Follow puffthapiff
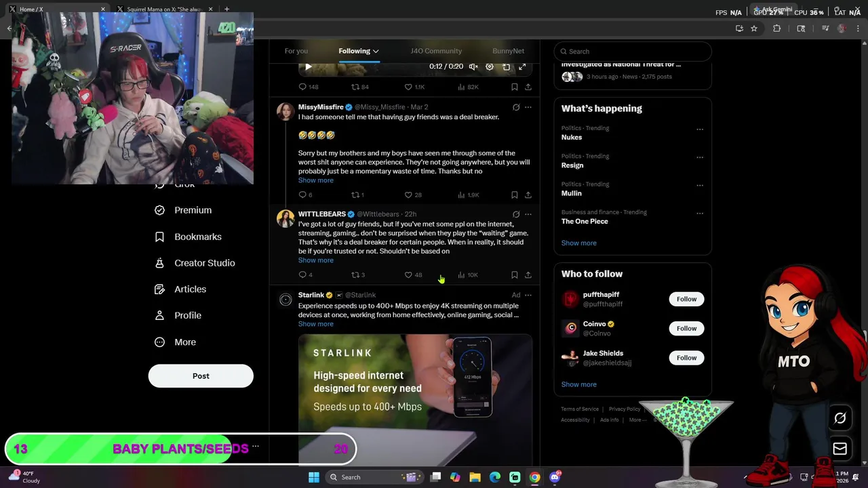The image size is (868, 488). [x=686, y=299]
